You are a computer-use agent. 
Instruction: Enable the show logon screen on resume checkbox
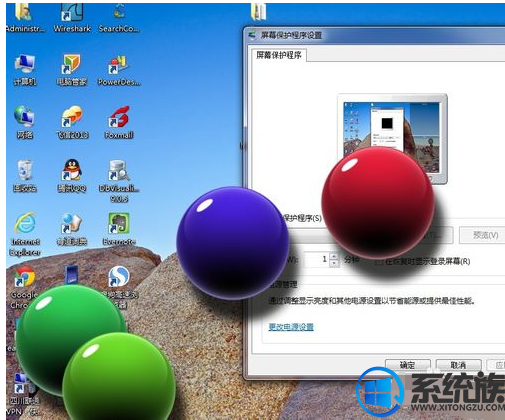coord(379,262)
